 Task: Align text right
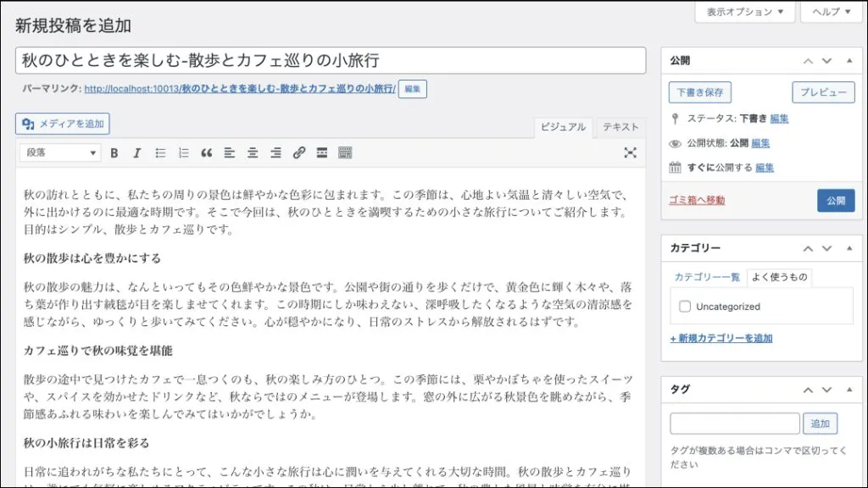pyautogui.click(x=275, y=153)
